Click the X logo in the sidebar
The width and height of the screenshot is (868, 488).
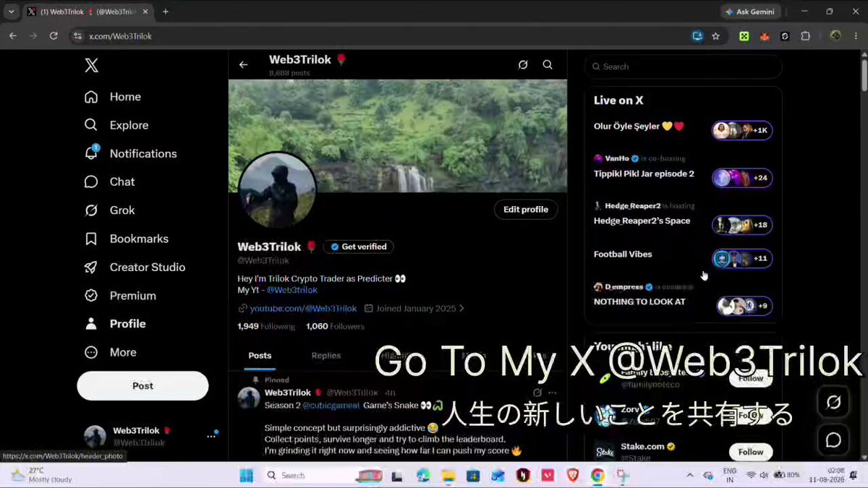coord(91,66)
